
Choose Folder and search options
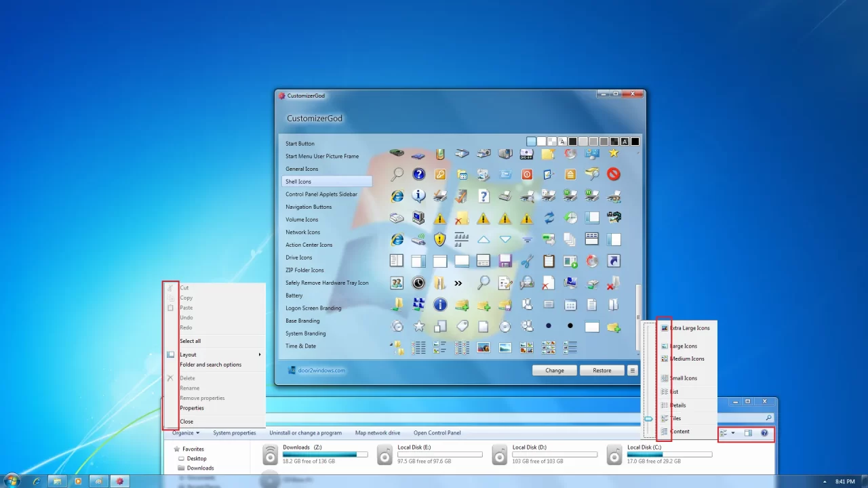tap(210, 365)
